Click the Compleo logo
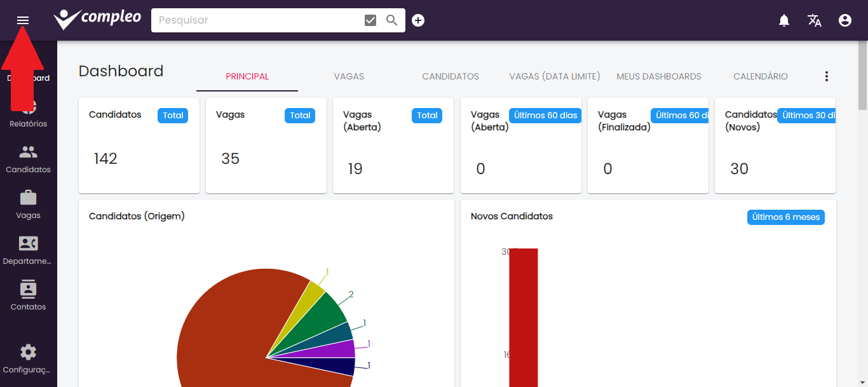 point(98,19)
